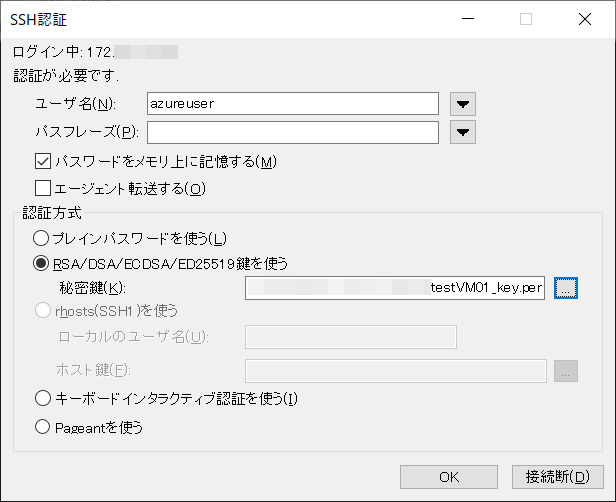
Task: Choose キーボードインタラクティブ認証を使う option
Action: [x=41, y=399]
